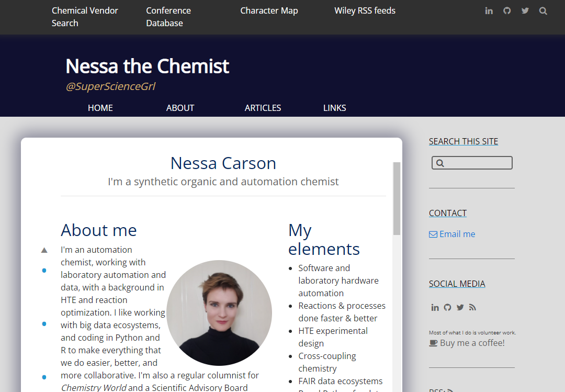Screen dimensions: 565x392
Task: Open the LinkedIn icon in the top bar
Action: coord(489,11)
